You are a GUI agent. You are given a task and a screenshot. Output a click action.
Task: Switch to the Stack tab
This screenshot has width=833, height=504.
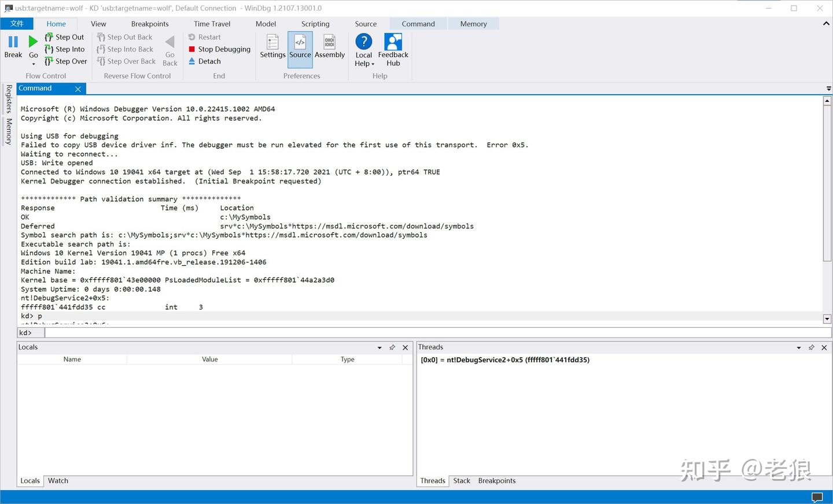462,481
